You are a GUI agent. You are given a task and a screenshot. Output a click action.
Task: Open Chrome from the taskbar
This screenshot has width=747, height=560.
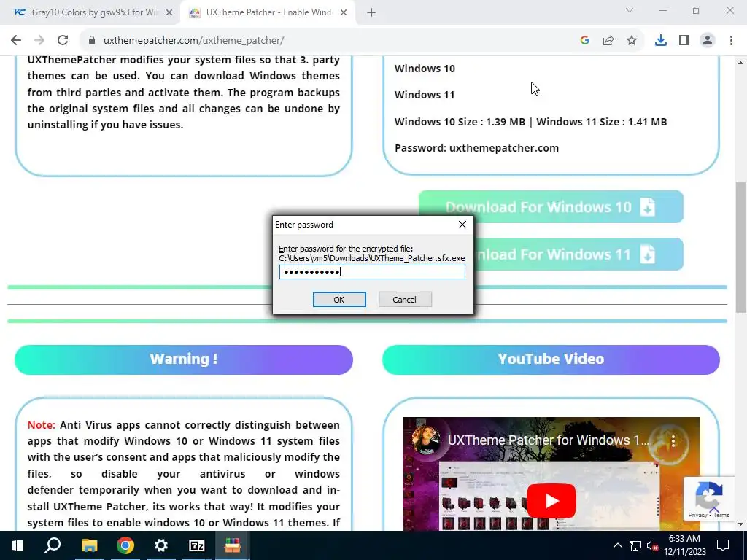tap(125, 545)
